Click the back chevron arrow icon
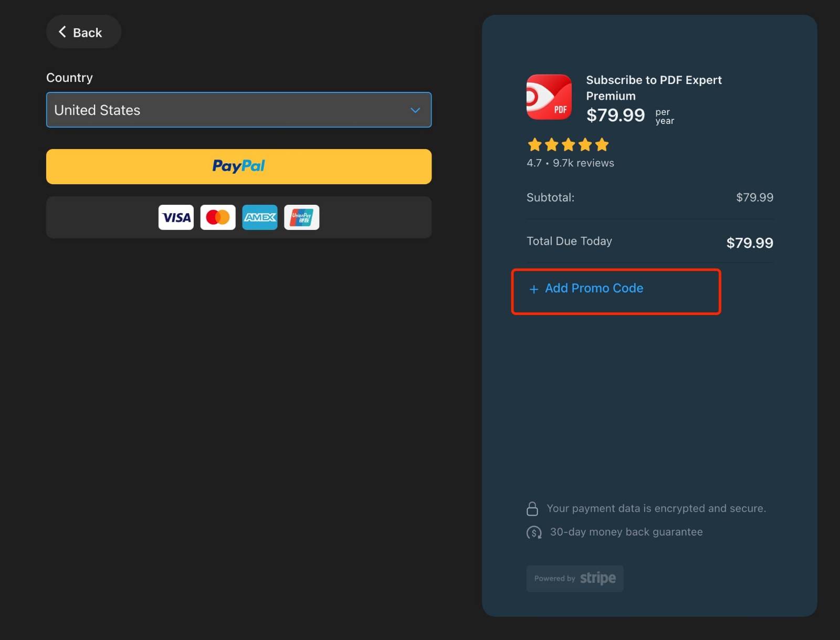 click(62, 32)
